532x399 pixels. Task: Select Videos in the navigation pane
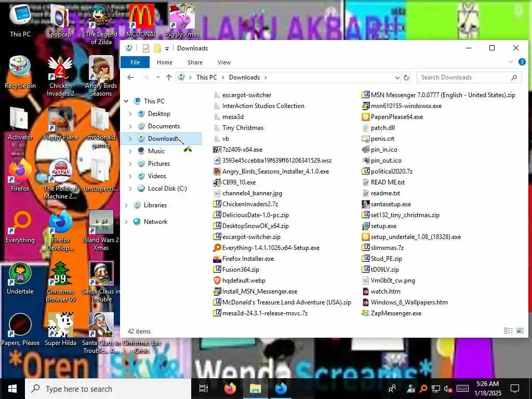point(157,176)
